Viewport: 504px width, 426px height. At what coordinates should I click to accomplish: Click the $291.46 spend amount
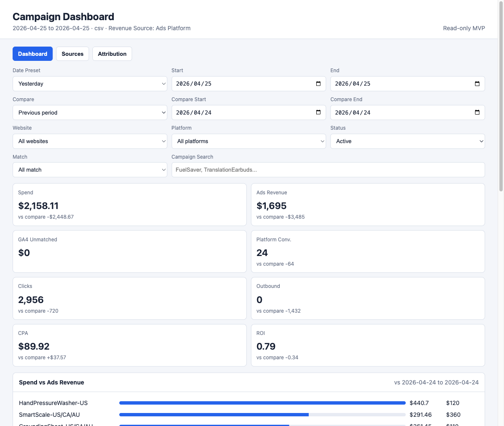420,415
